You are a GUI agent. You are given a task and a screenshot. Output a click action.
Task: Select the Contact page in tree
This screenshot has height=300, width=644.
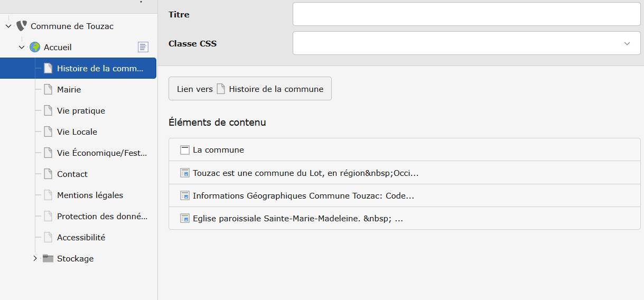click(72, 174)
